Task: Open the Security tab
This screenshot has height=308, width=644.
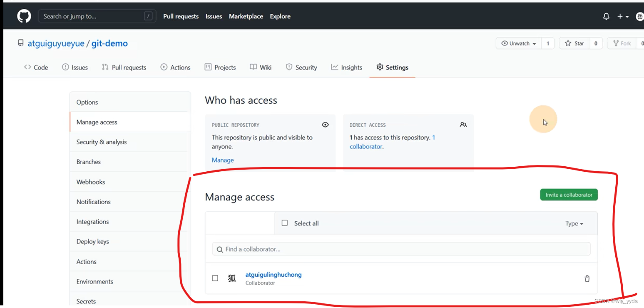Action: coord(301,67)
